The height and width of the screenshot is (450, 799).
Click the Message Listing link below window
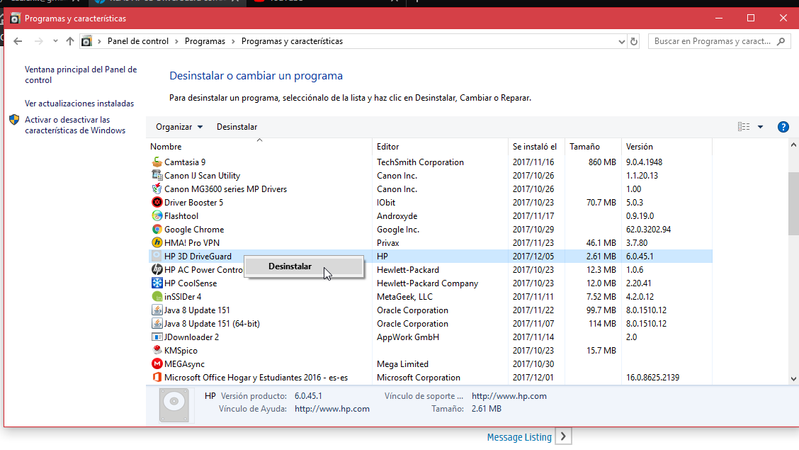pyautogui.click(x=519, y=437)
